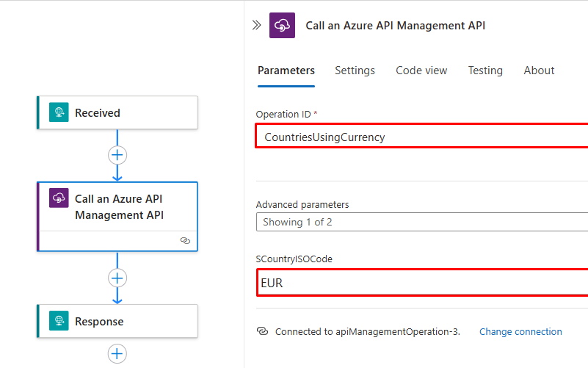This screenshot has width=588, height=368.
Task: Click the plus button below Received node
Action: (117, 155)
